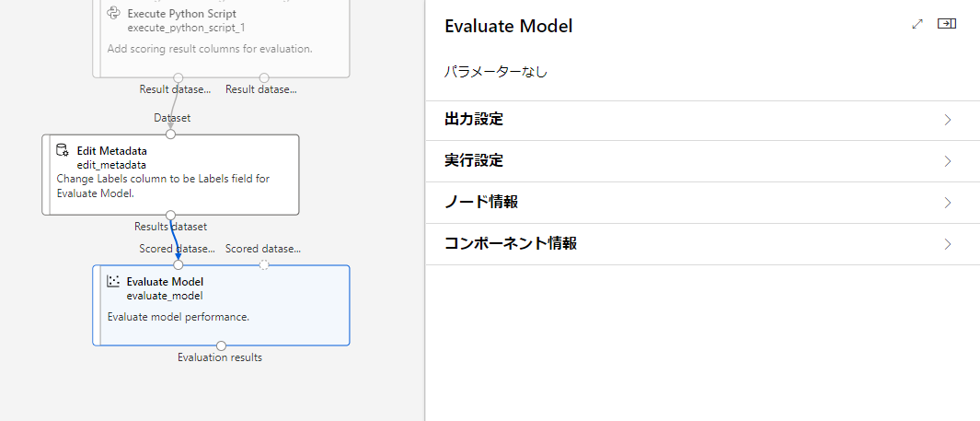The width and height of the screenshot is (980, 421).
Task: Expand the ノード情報 section
Action: pyautogui.click(x=702, y=202)
